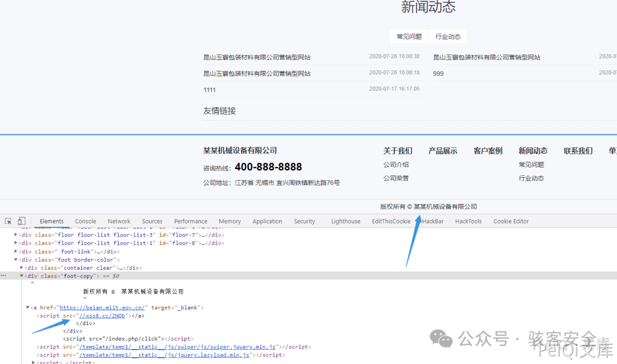Expand the foot-link div node
This screenshot has width=617, height=364.
16,251
